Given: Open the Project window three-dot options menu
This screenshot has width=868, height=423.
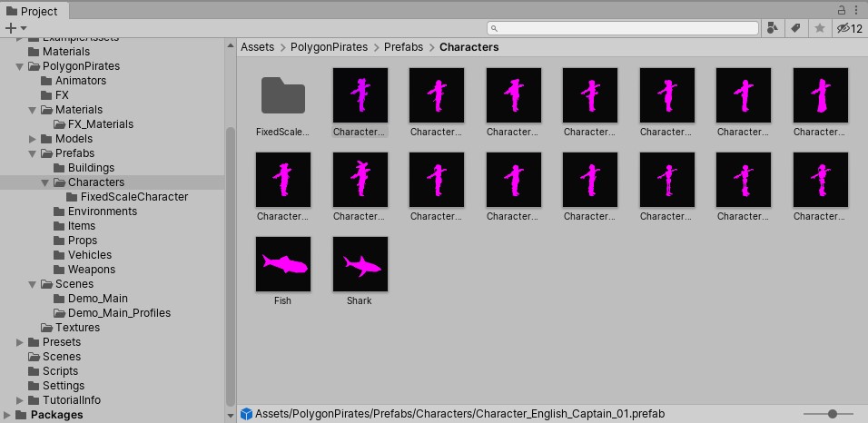Looking at the screenshot, I should pyautogui.click(x=856, y=10).
